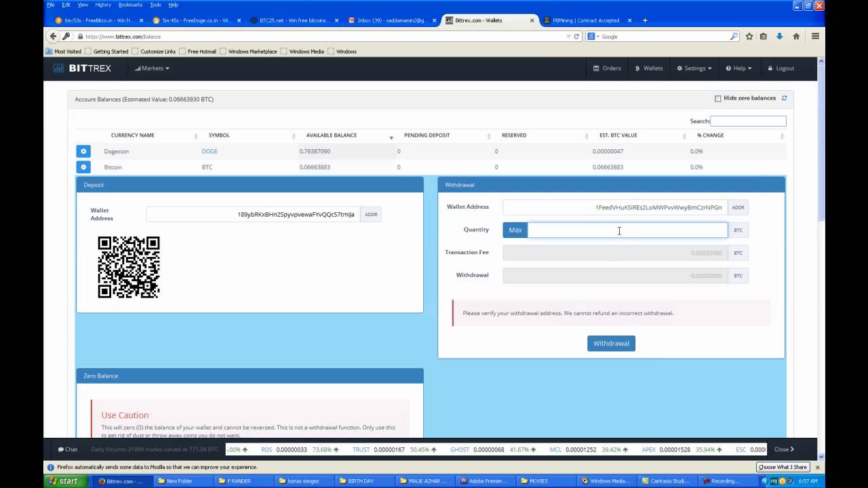Sort by Symbol column
Screen dimensions: 868x488
219,136
